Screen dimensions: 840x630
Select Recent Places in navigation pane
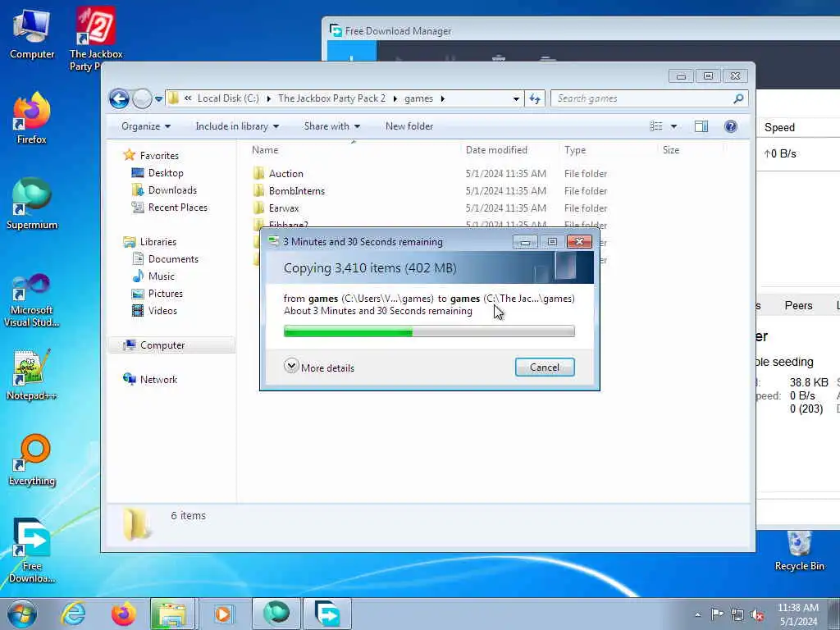[177, 208]
